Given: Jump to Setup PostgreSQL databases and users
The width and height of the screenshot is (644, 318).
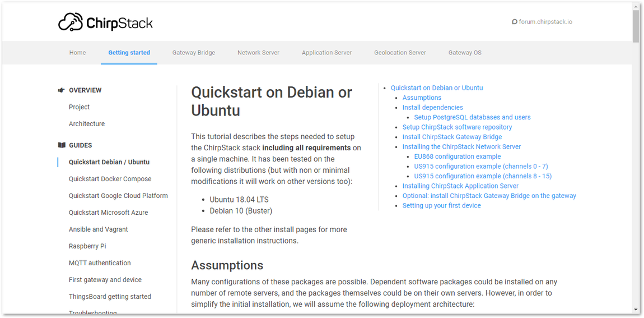Looking at the screenshot, I should click(x=472, y=117).
